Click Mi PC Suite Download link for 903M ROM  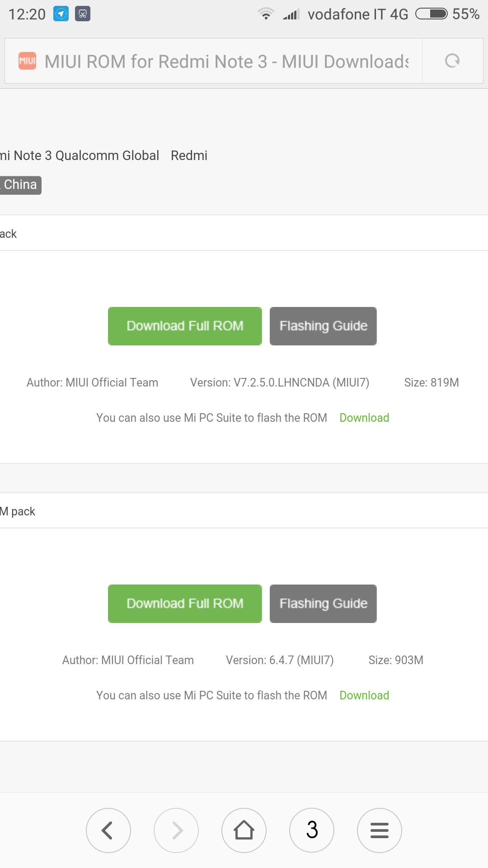click(364, 695)
